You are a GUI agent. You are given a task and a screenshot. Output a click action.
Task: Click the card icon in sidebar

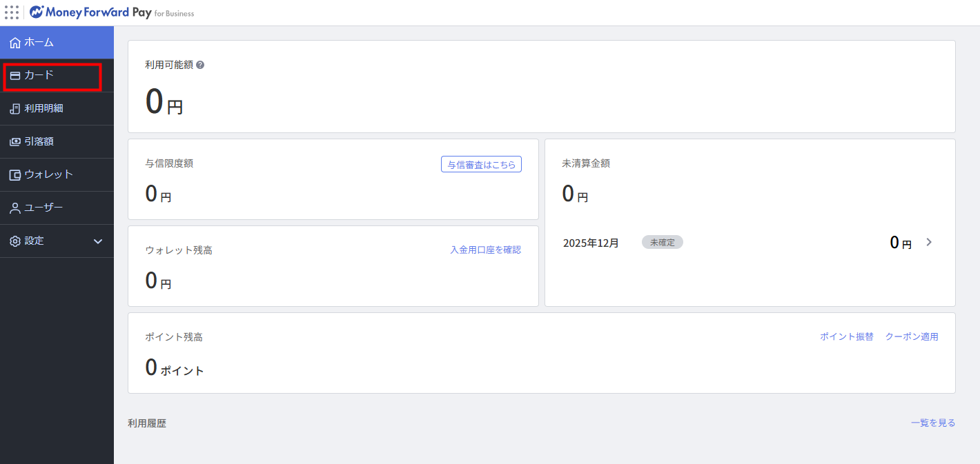15,76
